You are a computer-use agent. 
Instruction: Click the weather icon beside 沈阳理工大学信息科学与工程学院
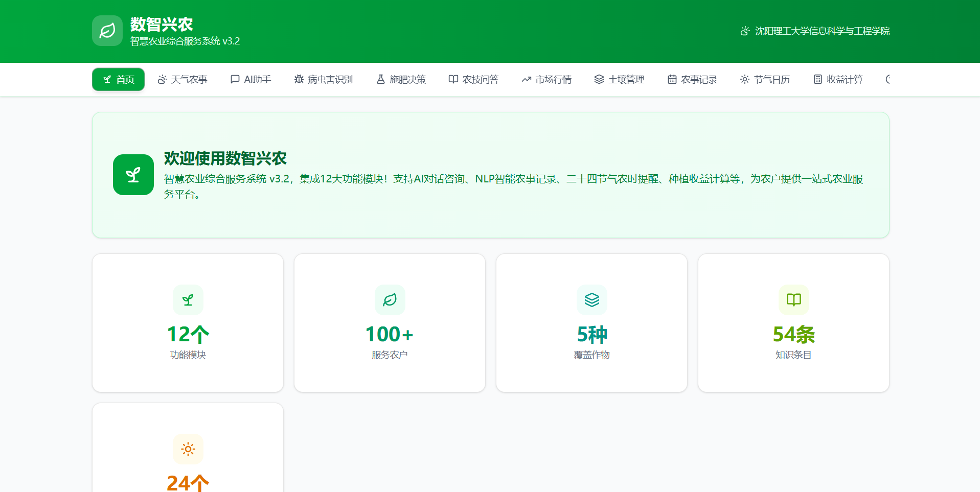tap(745, 31)
